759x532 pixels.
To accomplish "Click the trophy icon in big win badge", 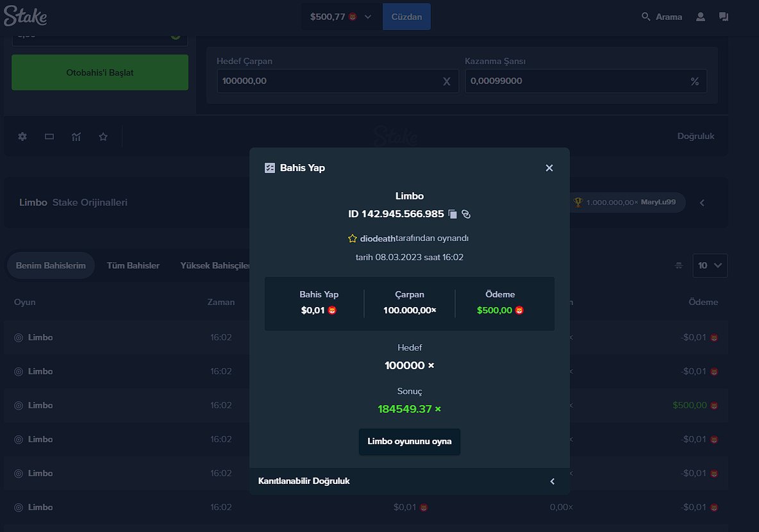I will (x=578, y=203).
